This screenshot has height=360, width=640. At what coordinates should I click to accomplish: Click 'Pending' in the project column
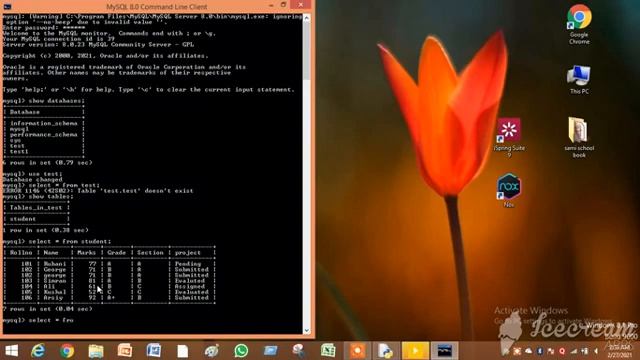[x=188, y=264]
